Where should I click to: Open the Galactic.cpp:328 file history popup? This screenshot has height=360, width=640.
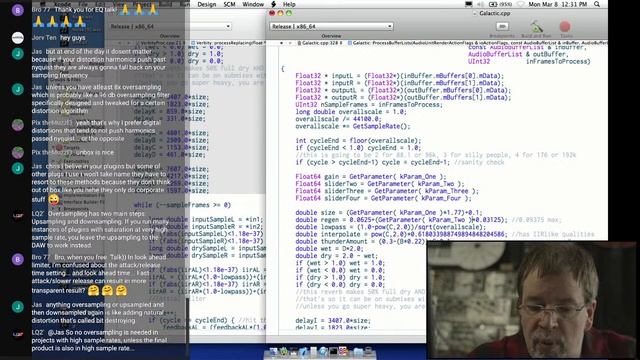pos(320,42)
